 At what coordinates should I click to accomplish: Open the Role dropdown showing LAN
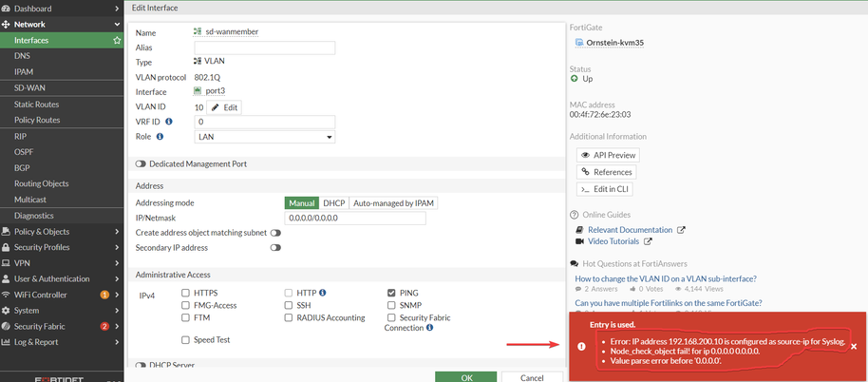[x=265, y=137]
